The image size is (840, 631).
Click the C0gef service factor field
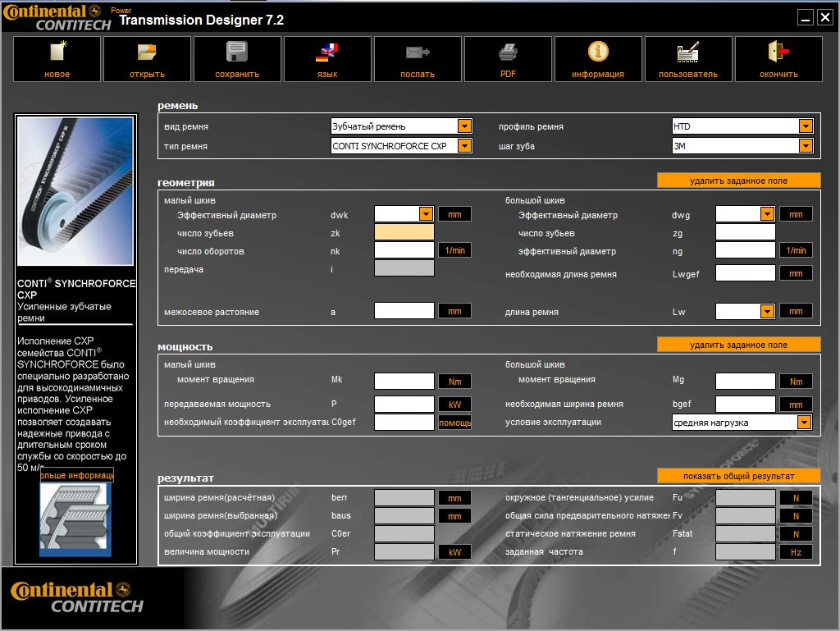click(404, 422)
